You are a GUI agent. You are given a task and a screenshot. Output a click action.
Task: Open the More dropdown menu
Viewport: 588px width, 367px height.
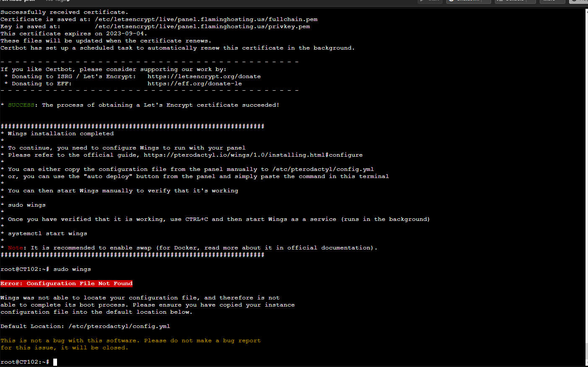(552, 1)
